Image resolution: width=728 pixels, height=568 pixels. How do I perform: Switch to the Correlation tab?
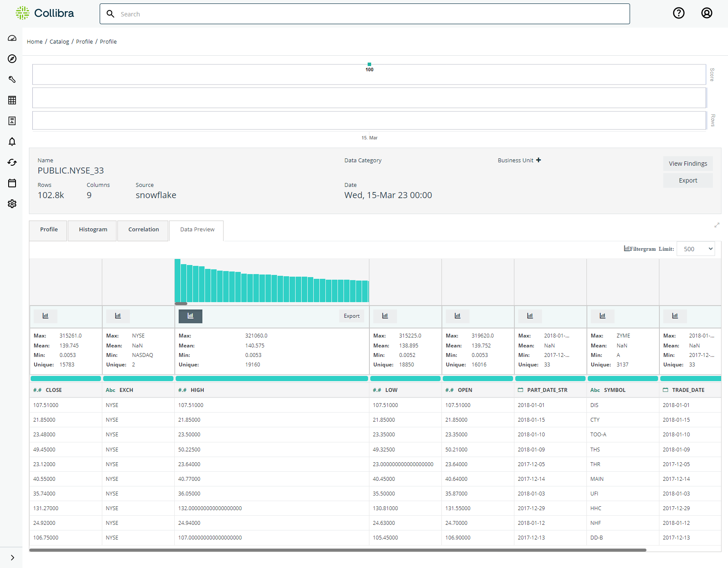point(143,230)
